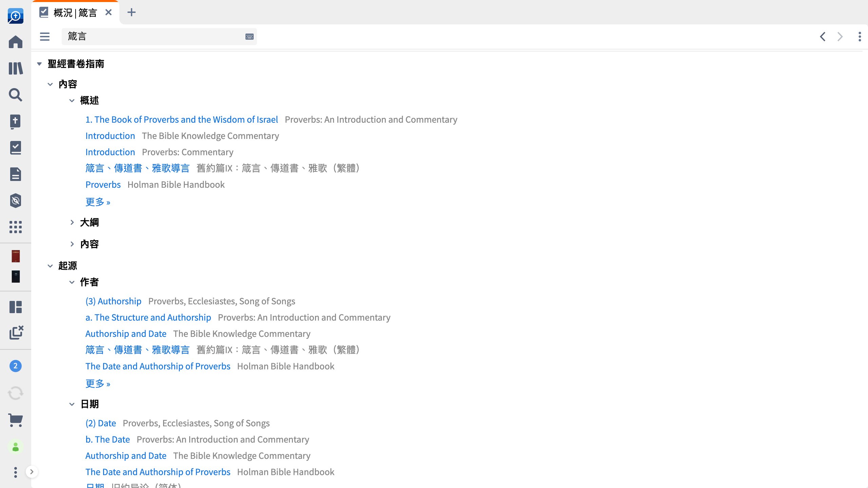Select the keyboard icon in toolbar

(x=249, y=36)
